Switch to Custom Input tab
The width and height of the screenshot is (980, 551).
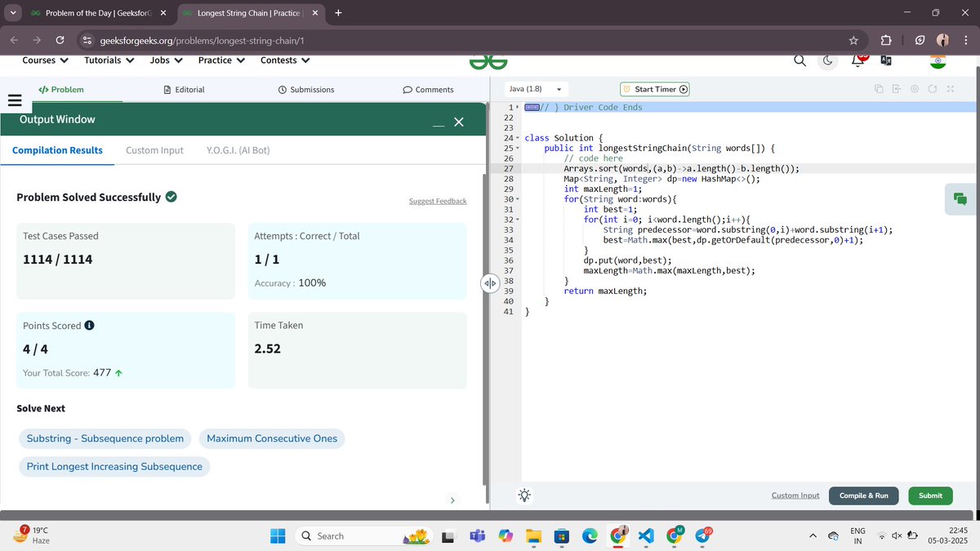coord(154,150)
